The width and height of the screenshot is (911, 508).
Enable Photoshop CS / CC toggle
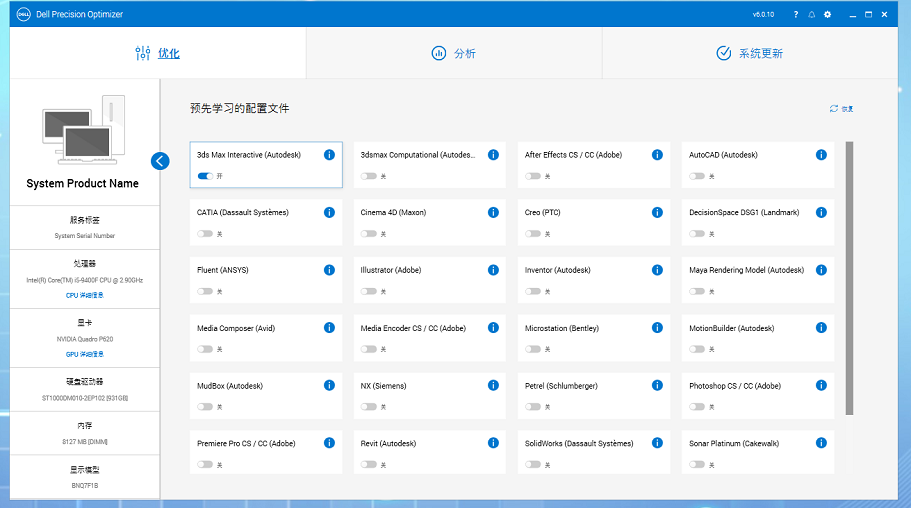(x=697, y=407)
